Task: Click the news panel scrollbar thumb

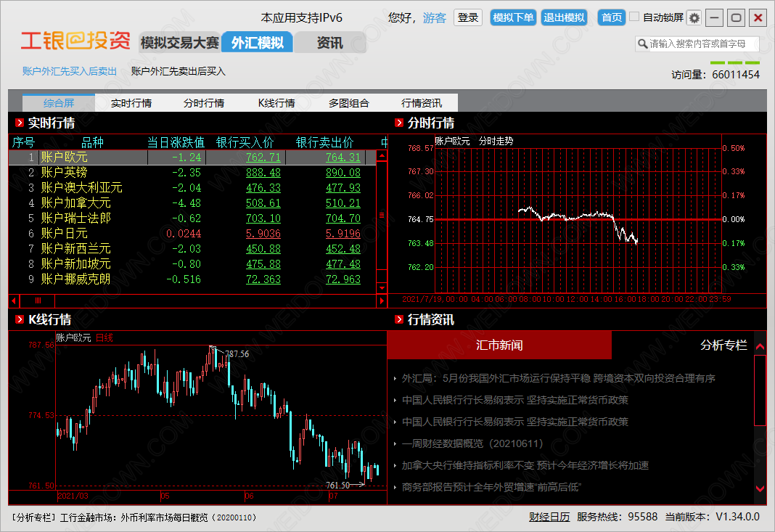Action: 760,390
